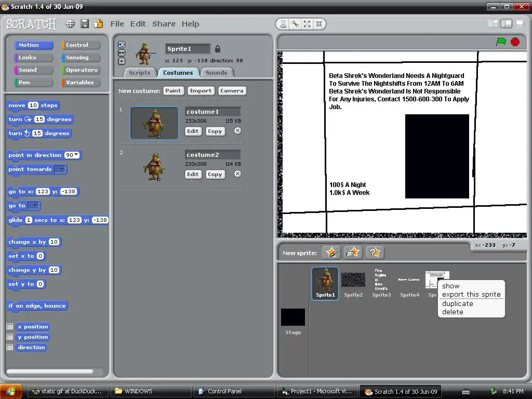Click the blocks palette horizontal scrollbar
532x399 pixels.
click(50, 371)
